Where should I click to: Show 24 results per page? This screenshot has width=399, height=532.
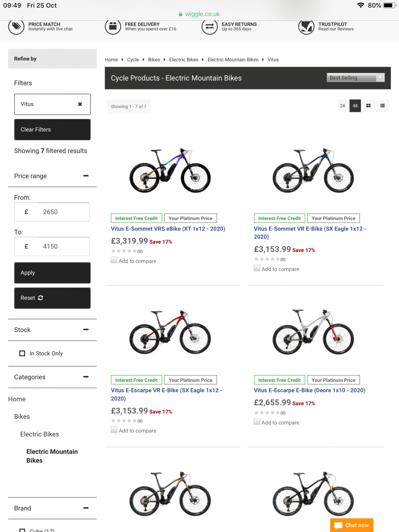click(342, 106)
